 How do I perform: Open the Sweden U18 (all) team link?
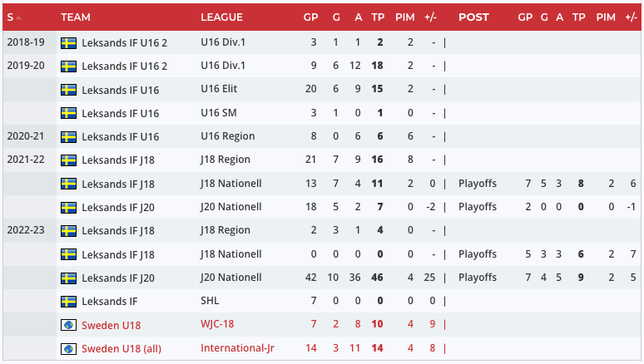121,347
